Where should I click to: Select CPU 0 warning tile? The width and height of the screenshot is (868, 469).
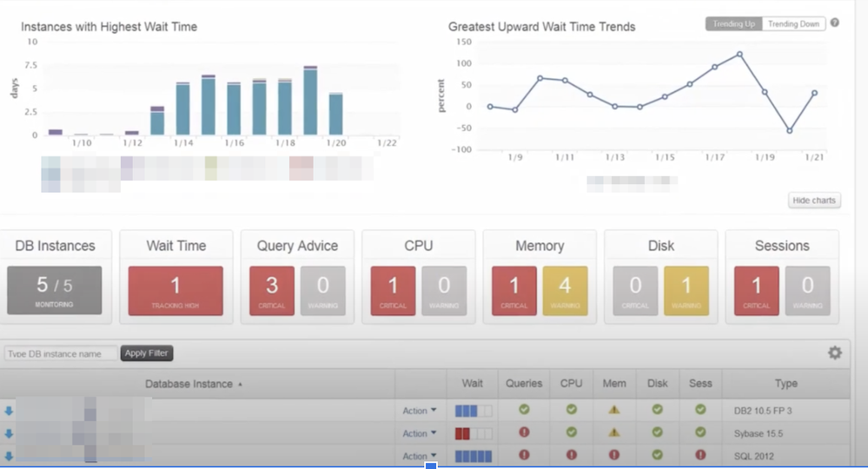coord(444,291)
